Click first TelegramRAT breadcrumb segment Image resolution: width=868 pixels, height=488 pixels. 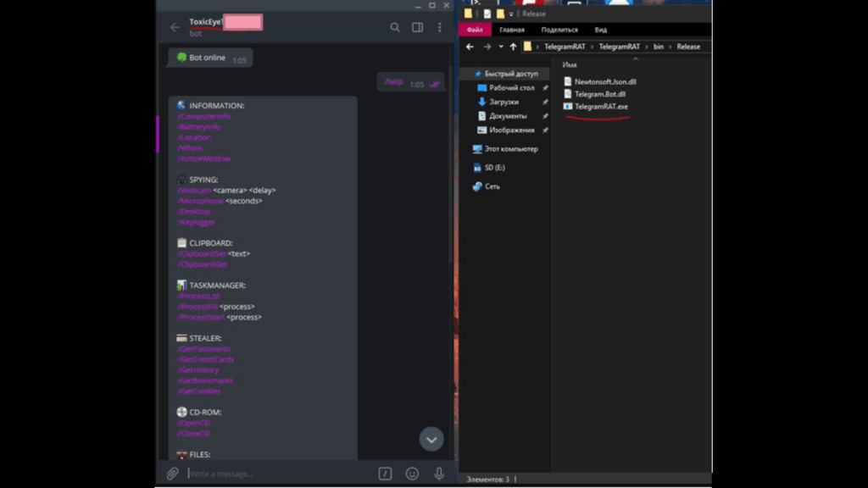pos(565,47)
